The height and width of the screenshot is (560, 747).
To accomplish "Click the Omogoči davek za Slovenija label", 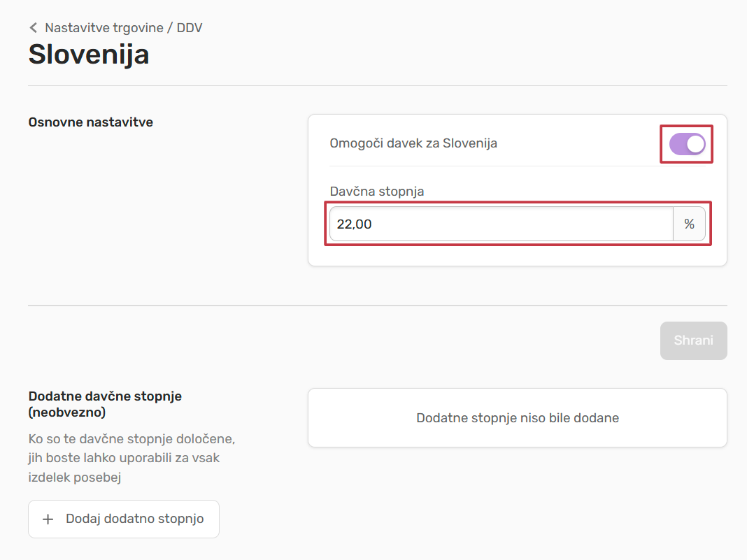I will point(413,143).
